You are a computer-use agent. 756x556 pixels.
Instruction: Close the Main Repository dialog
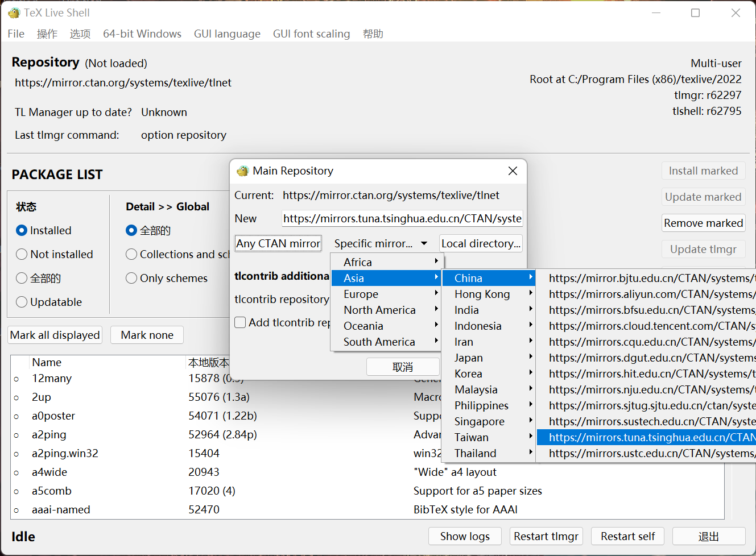pos(513,171)
